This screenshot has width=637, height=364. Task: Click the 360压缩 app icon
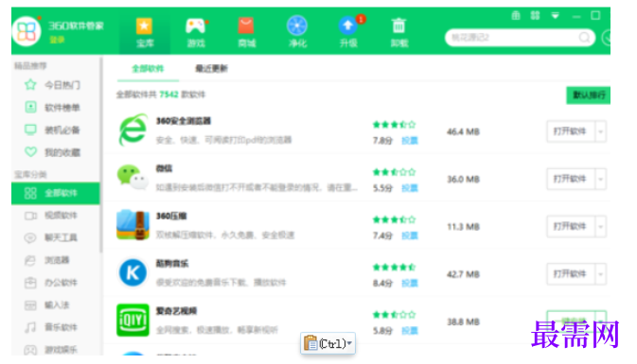tap(133, 225)
